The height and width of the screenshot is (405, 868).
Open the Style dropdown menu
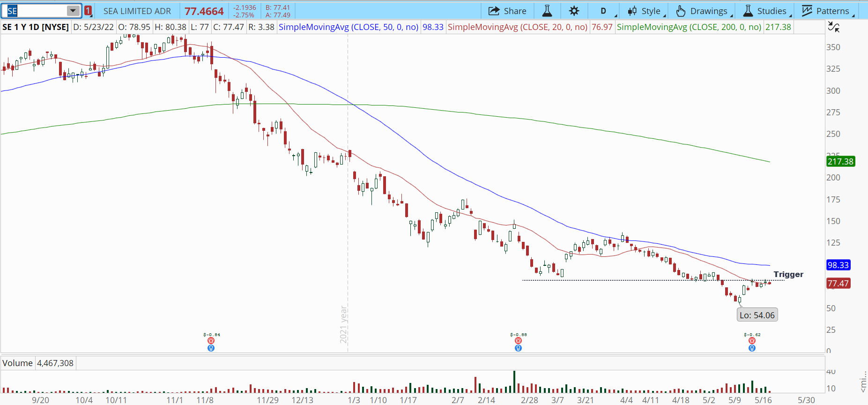point(646,11)
